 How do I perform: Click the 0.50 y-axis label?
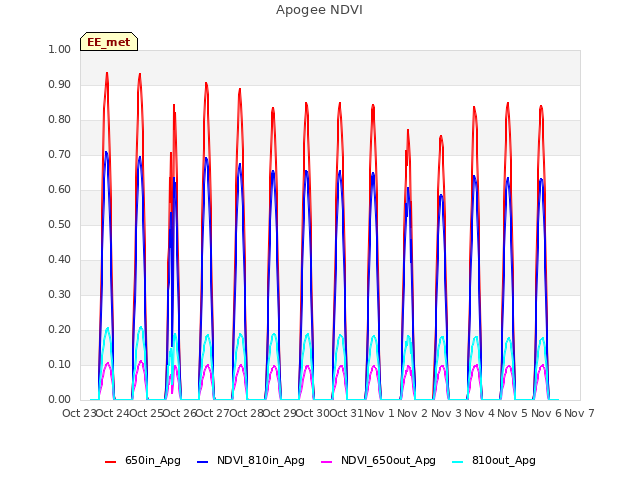click(60, 224)
